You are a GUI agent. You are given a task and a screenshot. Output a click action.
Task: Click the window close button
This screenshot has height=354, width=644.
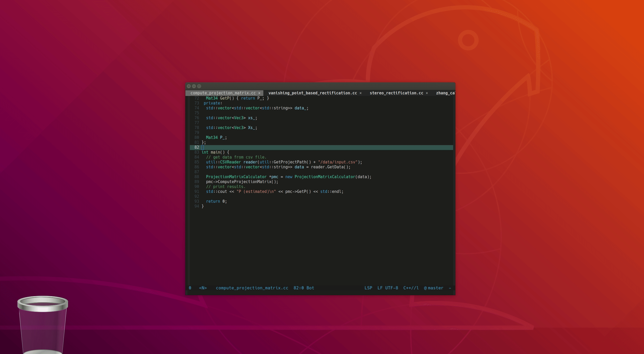(x=189, y=86)
